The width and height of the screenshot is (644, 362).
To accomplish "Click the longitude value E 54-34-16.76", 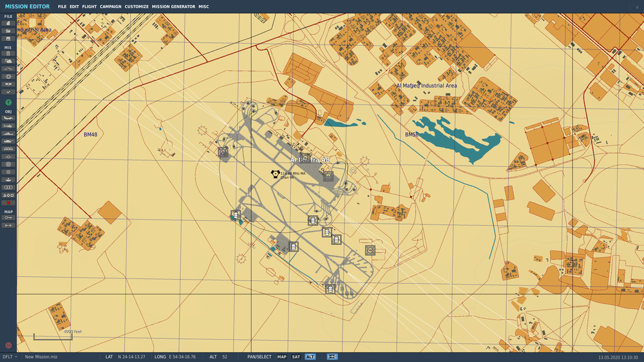I will click(182, 357).
